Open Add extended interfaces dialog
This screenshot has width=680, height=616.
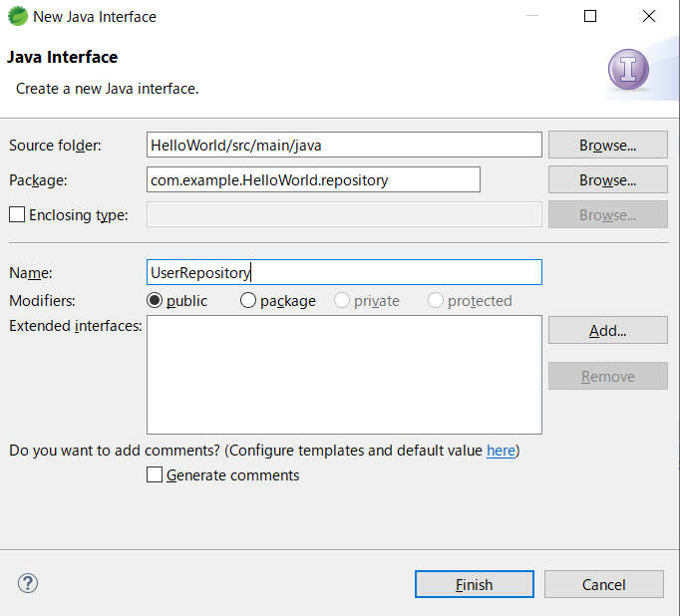(x=607, y=330)
